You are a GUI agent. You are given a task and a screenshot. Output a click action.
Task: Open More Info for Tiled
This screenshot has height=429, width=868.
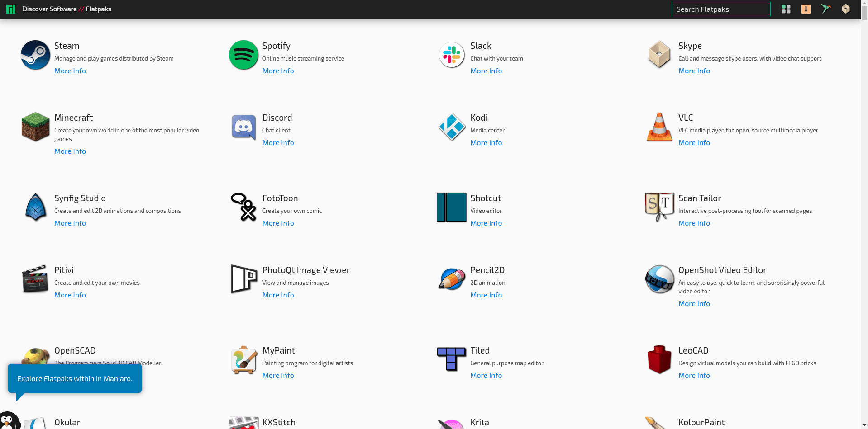point(486,376)
